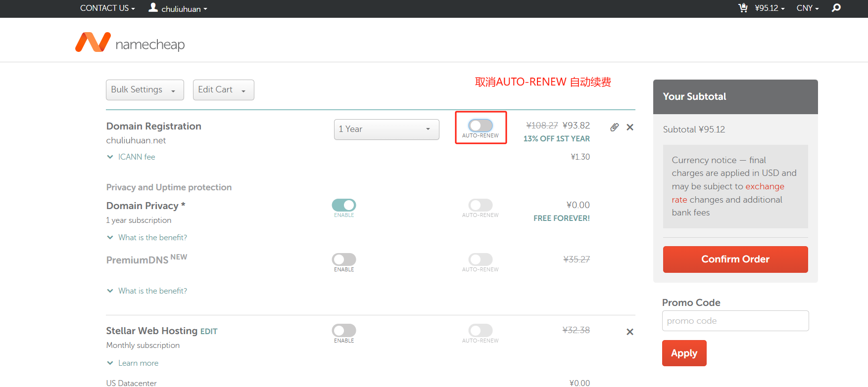
Task: Click the FREE FOREVER! label
Action: (x=562, y=218)
